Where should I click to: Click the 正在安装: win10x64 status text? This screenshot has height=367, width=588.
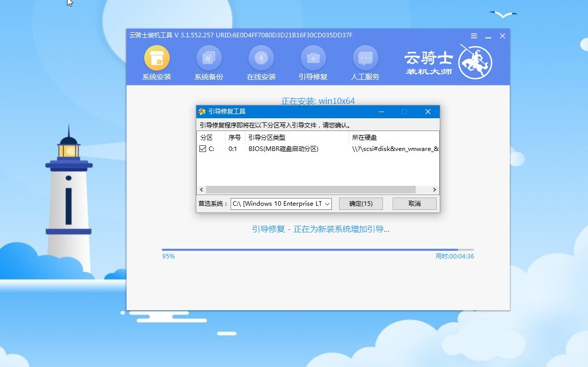click(318, 100)
